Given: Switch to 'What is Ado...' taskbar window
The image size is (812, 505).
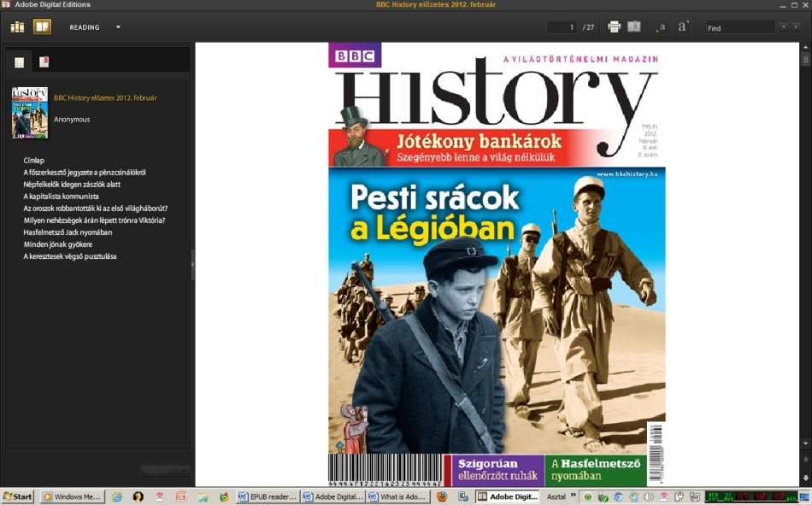Looking at the screenshot, I should pyautogui.click(x=397, y=496).
